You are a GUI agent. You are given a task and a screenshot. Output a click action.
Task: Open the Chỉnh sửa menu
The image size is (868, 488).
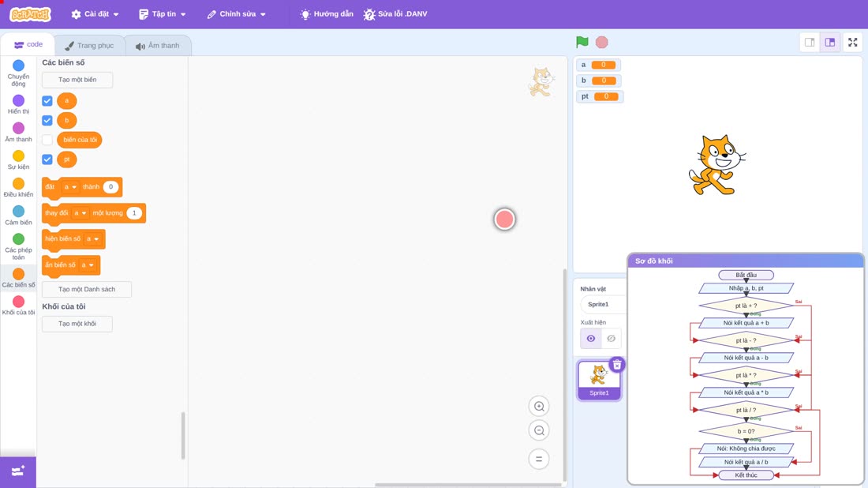237,14
